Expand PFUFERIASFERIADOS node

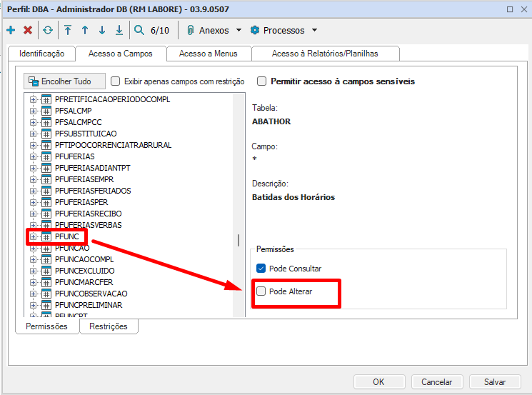[x=33, y=191]
